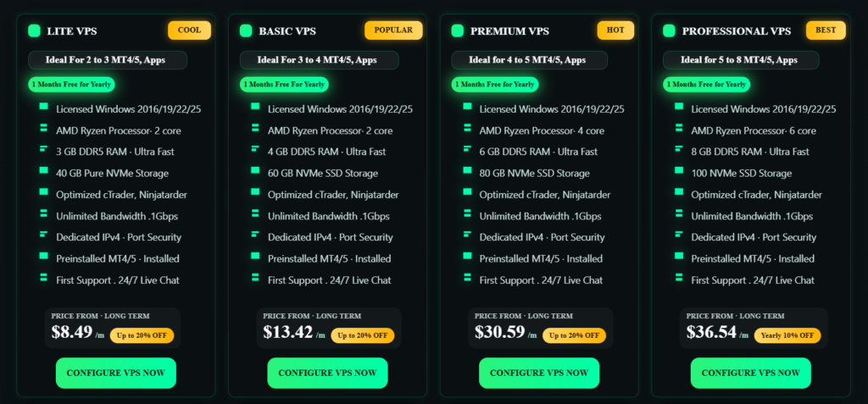Click Premium's 1 Months Free for Yearly pill

[x=496, y=85]
